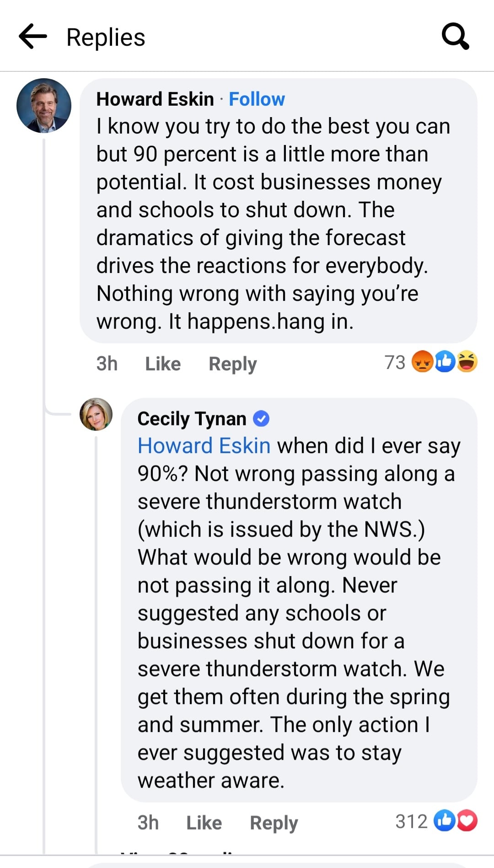Image resolution: width=494 pixels, height=868 pixels.
Task: Open the Cecily Tynan author name link
Action: coord(192,418)
